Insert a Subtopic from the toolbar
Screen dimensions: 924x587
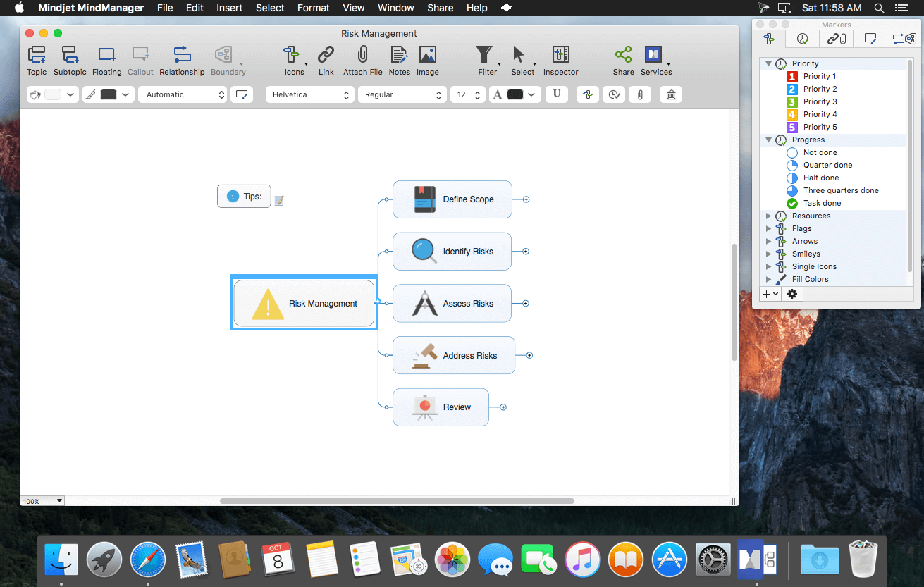(x=70, y=61)
